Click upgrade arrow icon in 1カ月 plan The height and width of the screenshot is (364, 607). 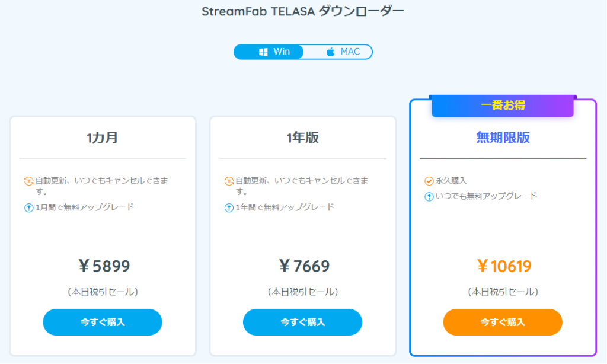28,208
